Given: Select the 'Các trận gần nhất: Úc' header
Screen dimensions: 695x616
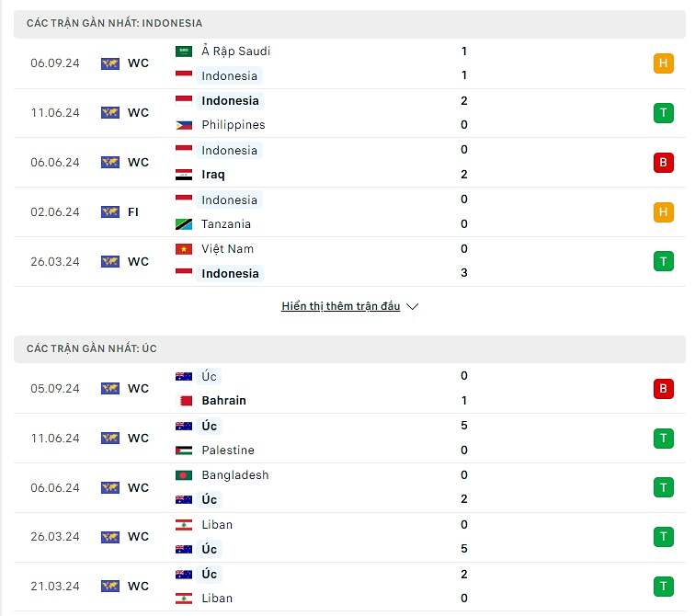Looking at the screenshot, I should (349, 348).
